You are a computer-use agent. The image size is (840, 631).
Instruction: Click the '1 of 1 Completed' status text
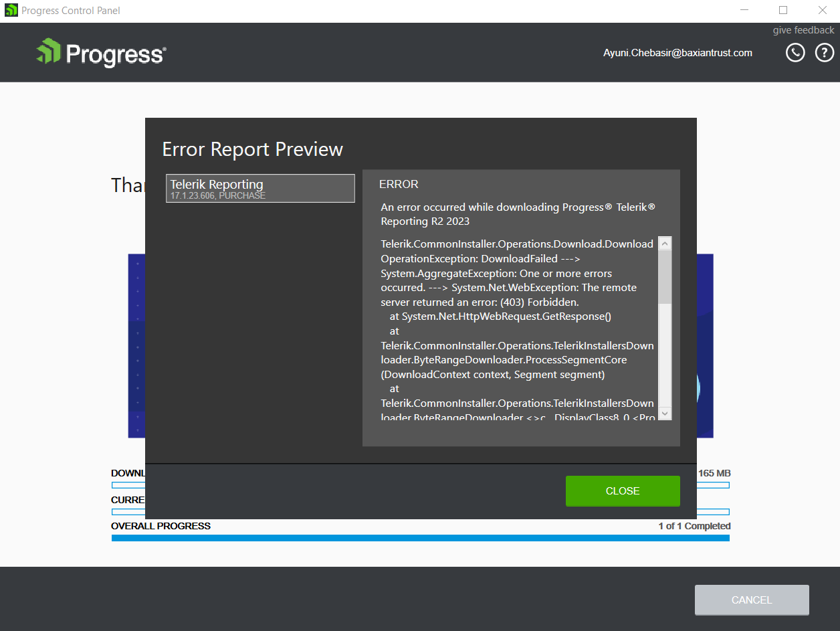(x=694, y=526)
